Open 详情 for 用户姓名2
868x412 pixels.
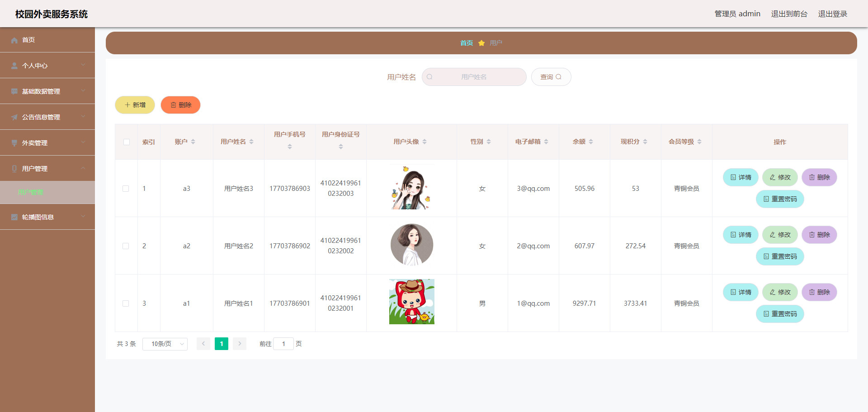click(741, 235)
